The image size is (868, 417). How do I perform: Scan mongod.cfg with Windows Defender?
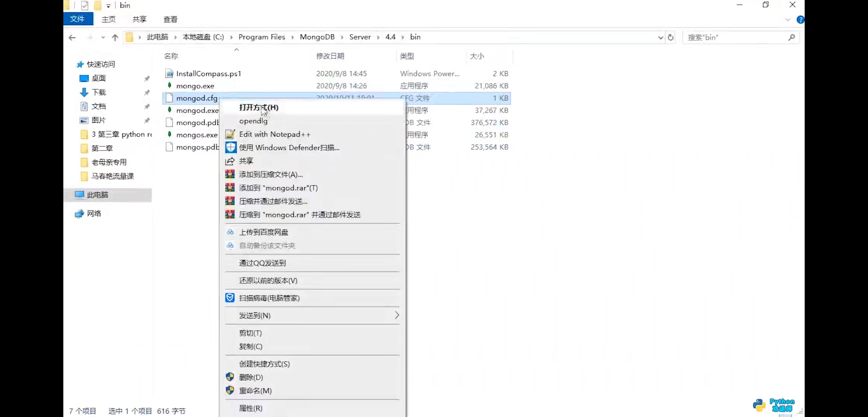click(289, 147)
